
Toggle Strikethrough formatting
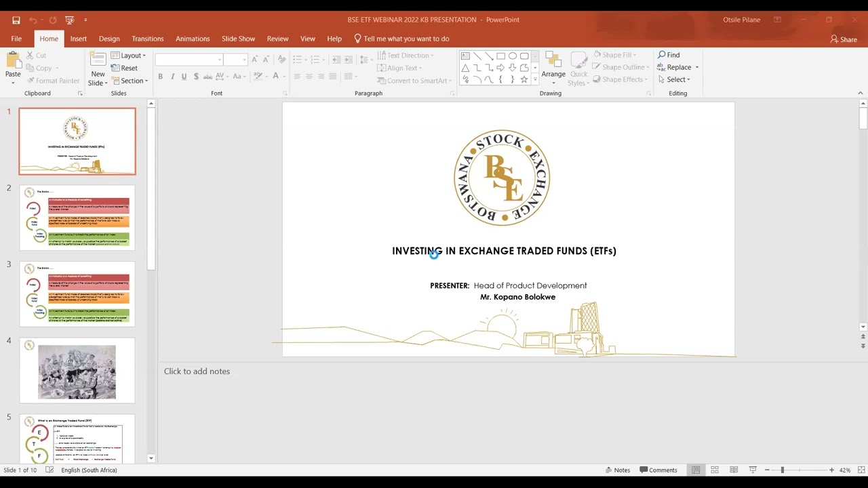pyautogui.click(x=209, y=77)
